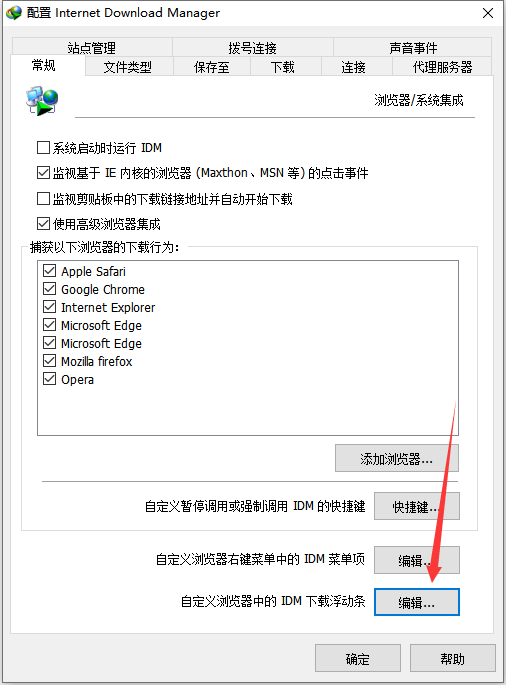Open the 快捷键 hotkeys button
506x685 pixels.
(x=417, y=506)
